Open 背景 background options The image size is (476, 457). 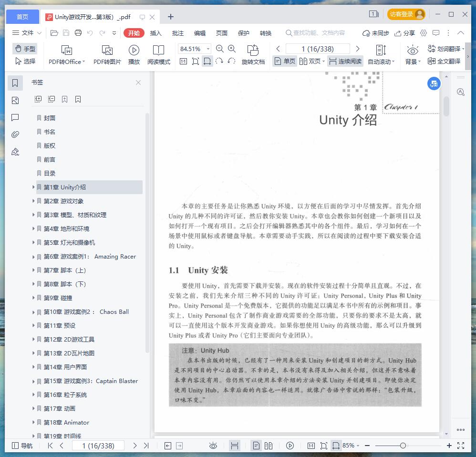click(413, 55)
